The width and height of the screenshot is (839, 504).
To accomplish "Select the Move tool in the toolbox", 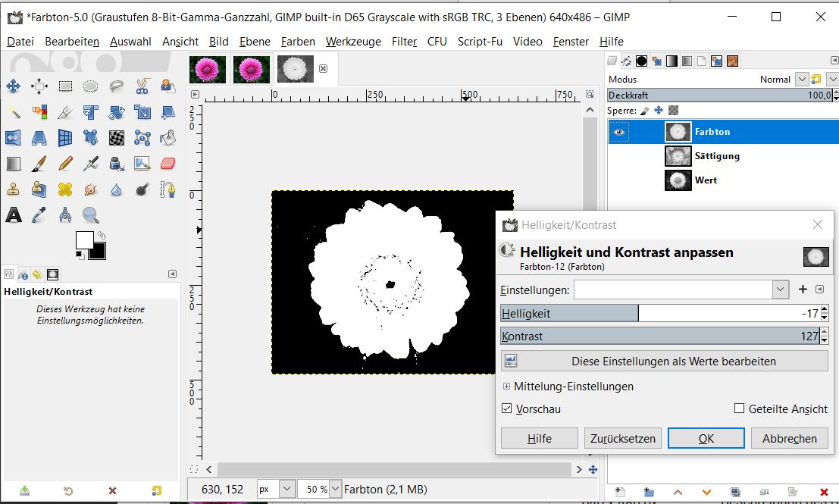I will pyautogui.click(x=13, y=86).
